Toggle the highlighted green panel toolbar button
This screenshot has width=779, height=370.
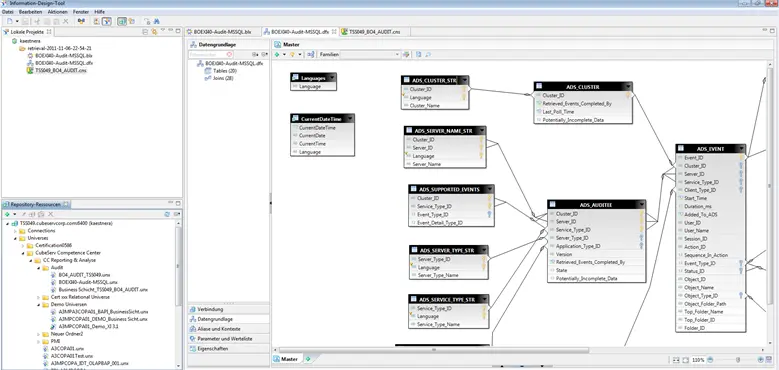(122, 21)
